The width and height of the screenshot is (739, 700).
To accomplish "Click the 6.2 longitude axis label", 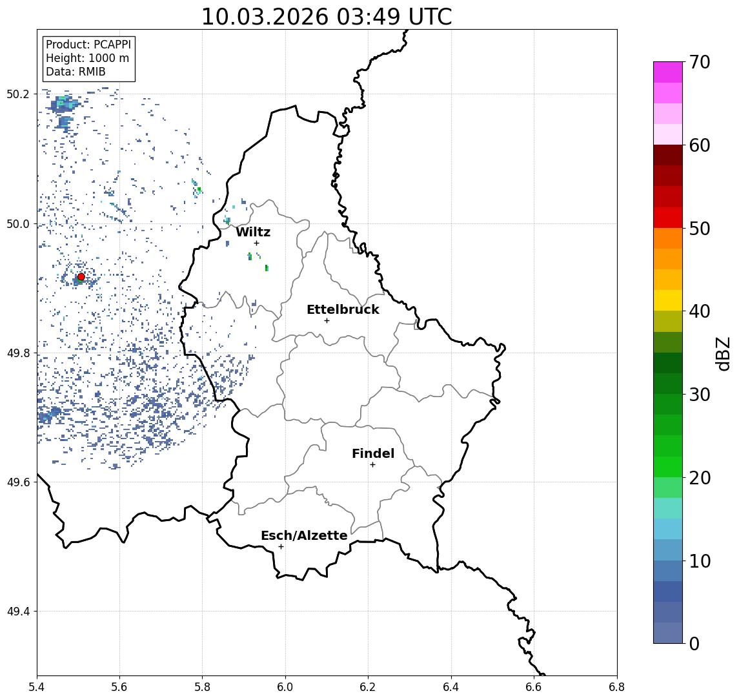I will [x=368, y=687].
